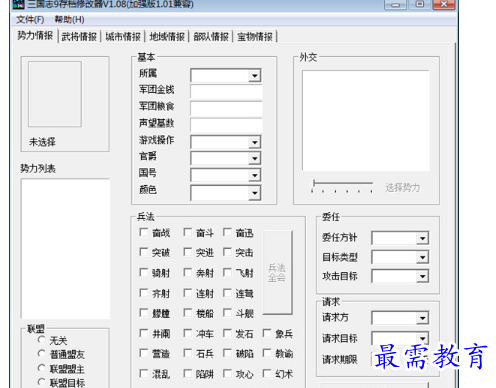Tick the 齐射 checkbox
Viewport: 496px width, 388px height.
click(x=143, y=293)
